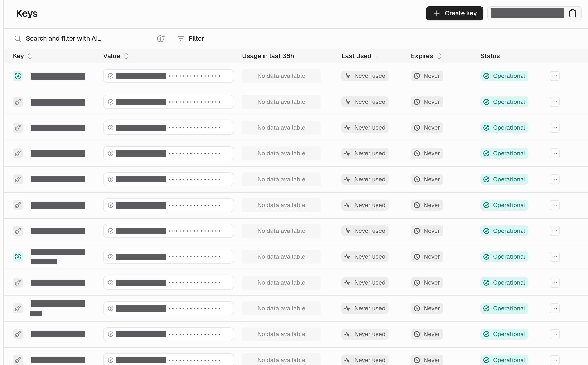The image size is (588, 365).
Task: Sort by the Key column
Action: (30, 56)
